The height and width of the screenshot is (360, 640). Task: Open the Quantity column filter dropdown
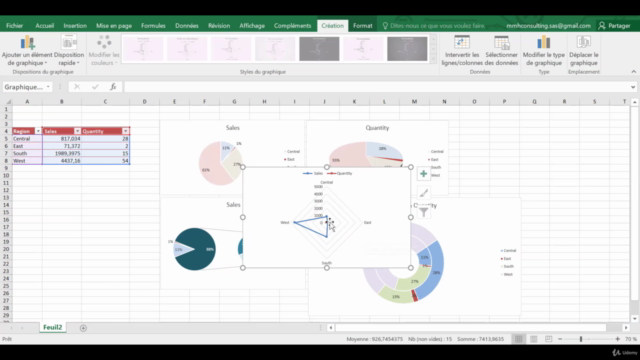(125, 131)
